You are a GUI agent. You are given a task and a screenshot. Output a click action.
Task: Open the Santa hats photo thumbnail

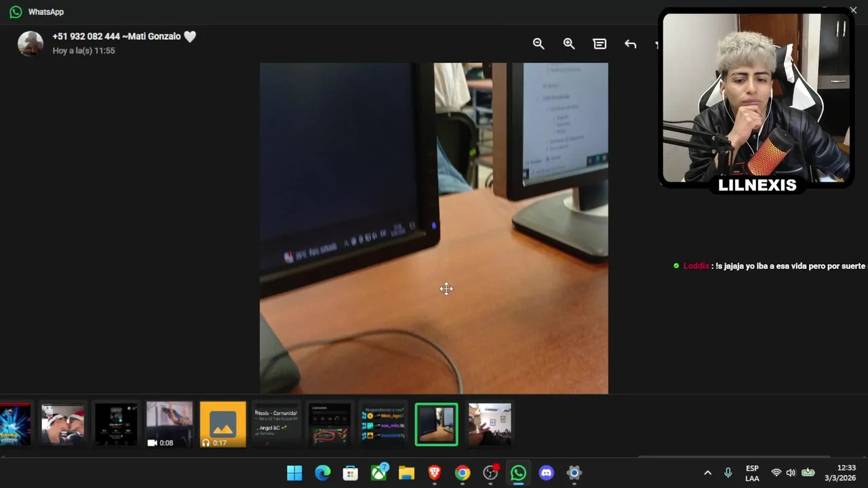click(62, 424)
